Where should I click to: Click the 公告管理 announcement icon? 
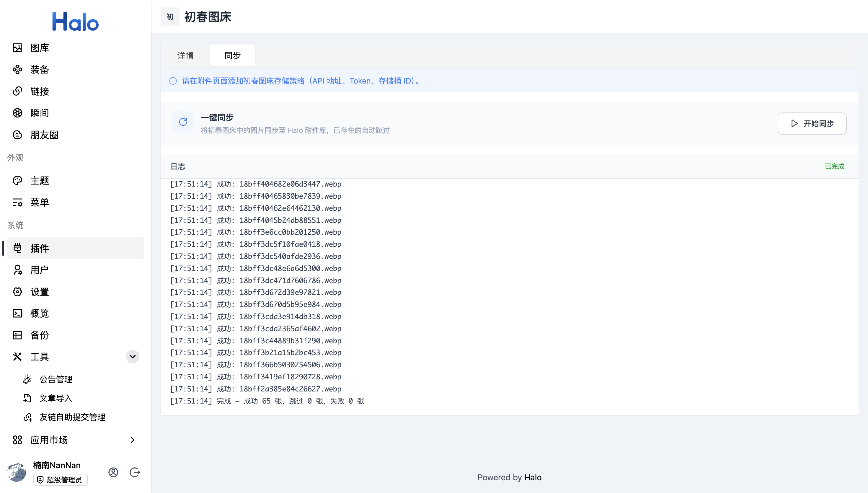pos(27,379)
